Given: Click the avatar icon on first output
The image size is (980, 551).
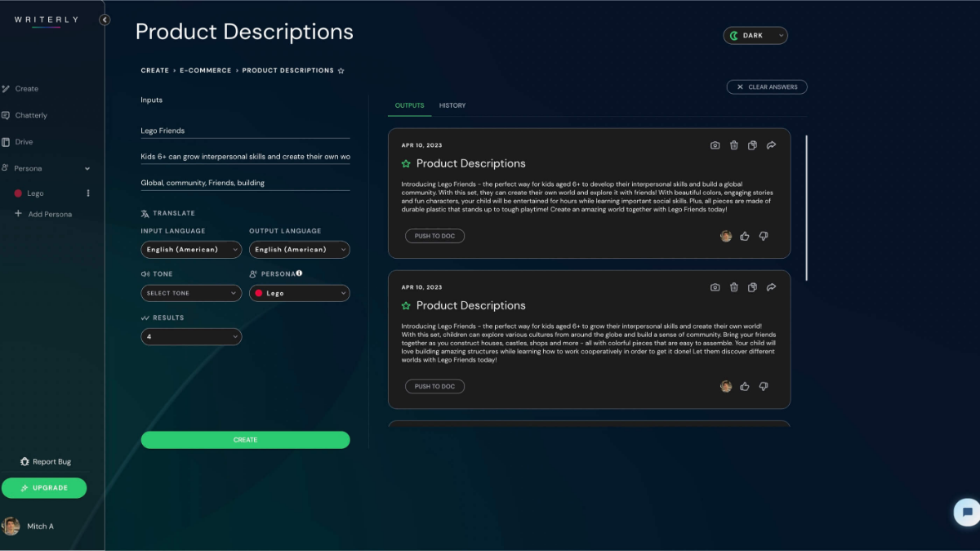Looking at the screenshot, I should [x=726, y=236].
